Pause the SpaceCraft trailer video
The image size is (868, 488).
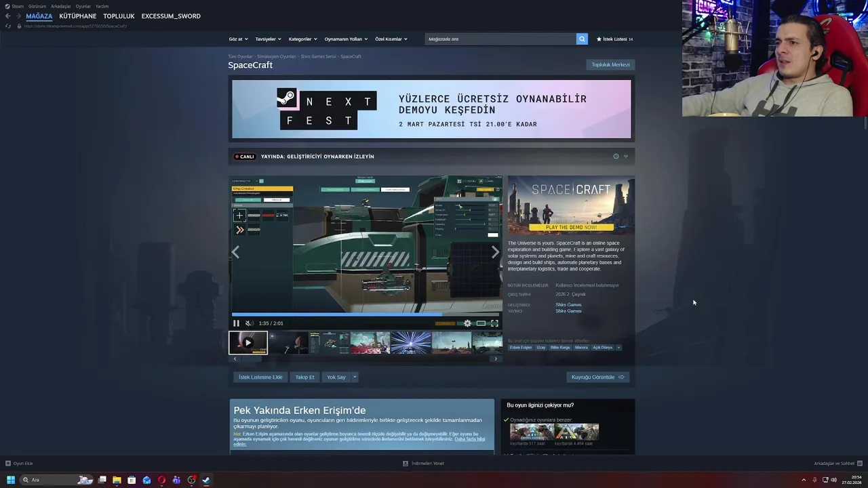236,323
